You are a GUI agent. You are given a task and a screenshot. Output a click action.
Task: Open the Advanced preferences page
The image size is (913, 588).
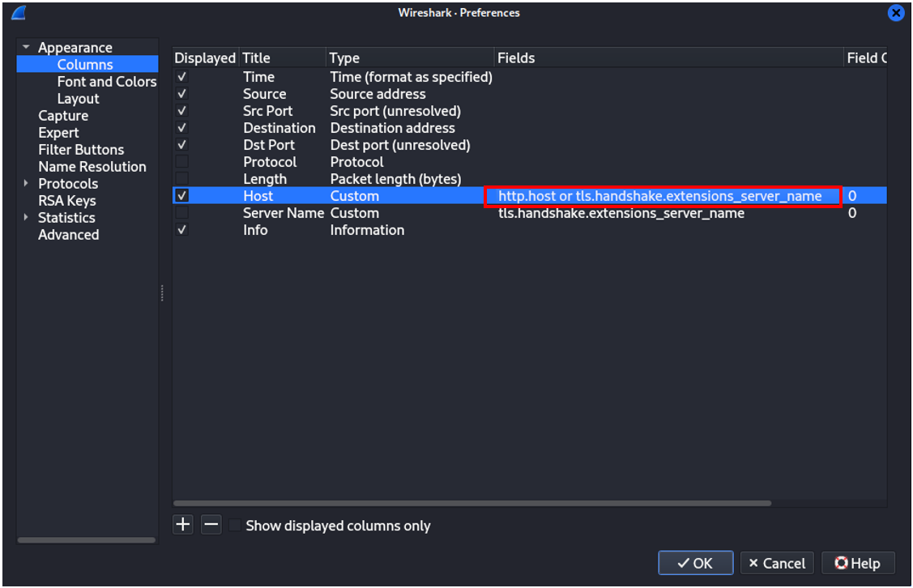(68, 235)
